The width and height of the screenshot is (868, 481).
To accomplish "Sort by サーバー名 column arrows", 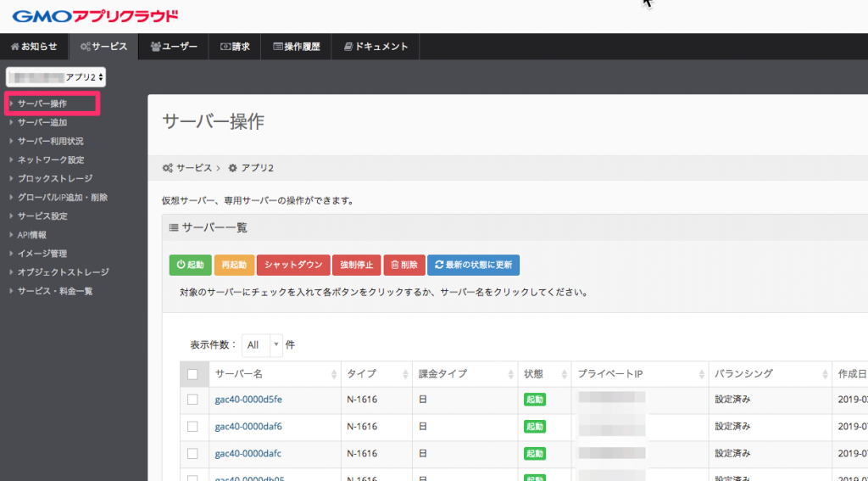I will pos(334,375).
